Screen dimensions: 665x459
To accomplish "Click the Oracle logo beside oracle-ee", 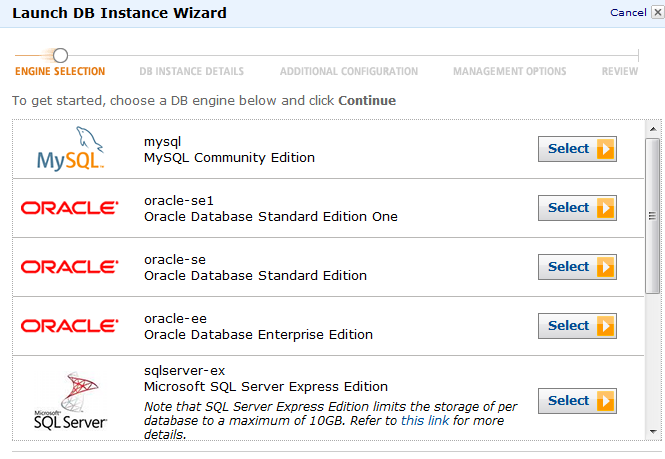I will [70, 326].
